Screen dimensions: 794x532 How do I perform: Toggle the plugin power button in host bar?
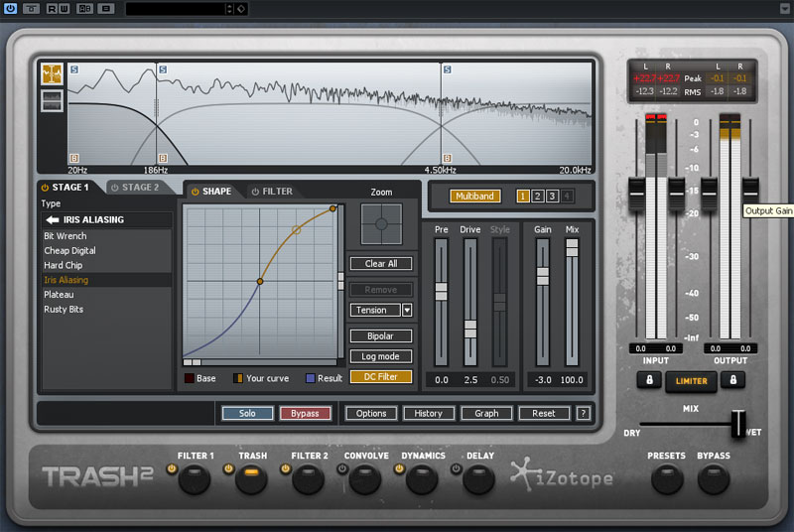click(x=10, y=9)
